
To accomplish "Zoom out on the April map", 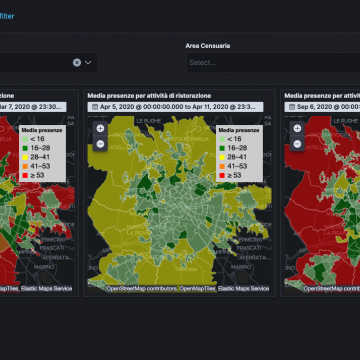I will pos(100,144).
